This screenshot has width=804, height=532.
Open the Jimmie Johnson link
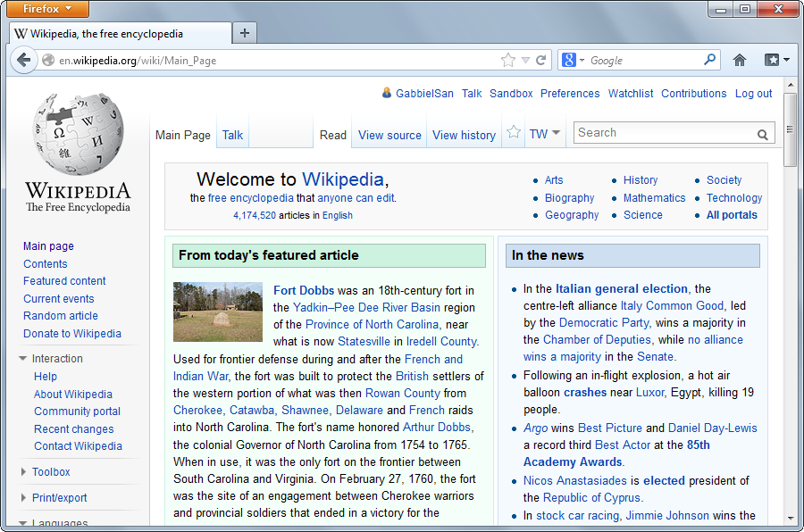667,516
